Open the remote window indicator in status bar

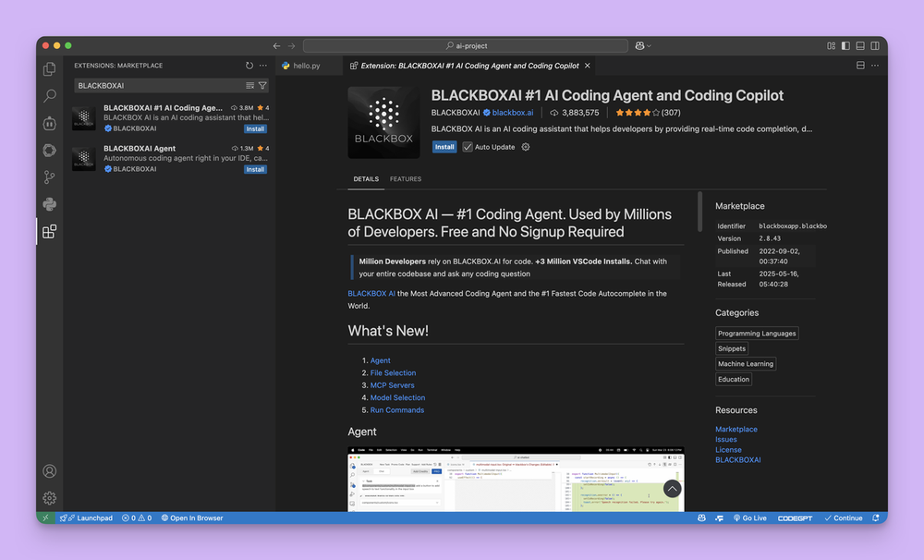click(x=45, y=517)
